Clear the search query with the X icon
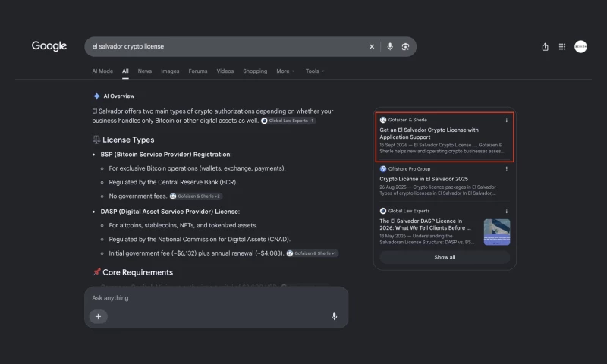Image resolution: width=607 pixels, height=364 pixels. pos(372,47)
